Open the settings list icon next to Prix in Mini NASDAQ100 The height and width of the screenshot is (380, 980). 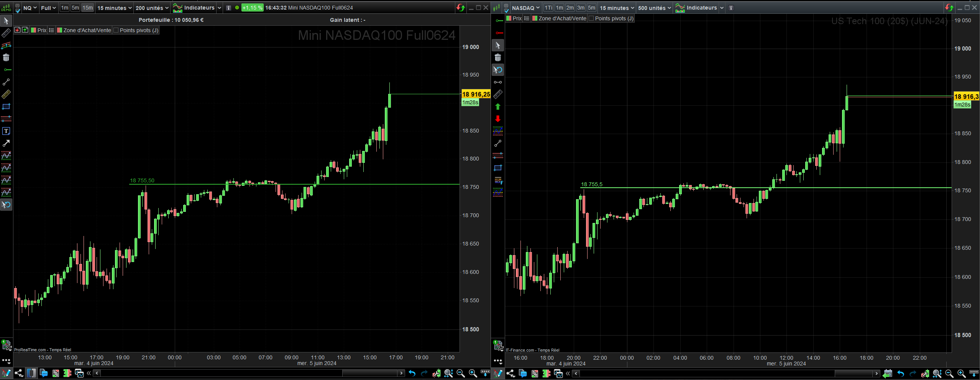tap(51, 30)
